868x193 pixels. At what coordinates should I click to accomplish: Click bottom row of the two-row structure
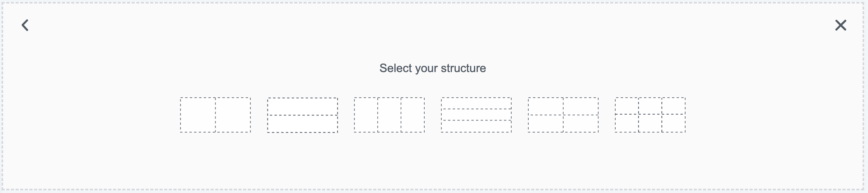tap(302, 124)
